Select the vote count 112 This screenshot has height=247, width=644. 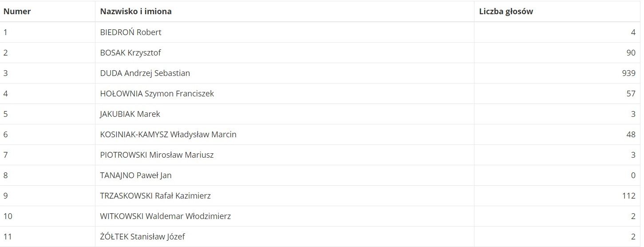628,195
